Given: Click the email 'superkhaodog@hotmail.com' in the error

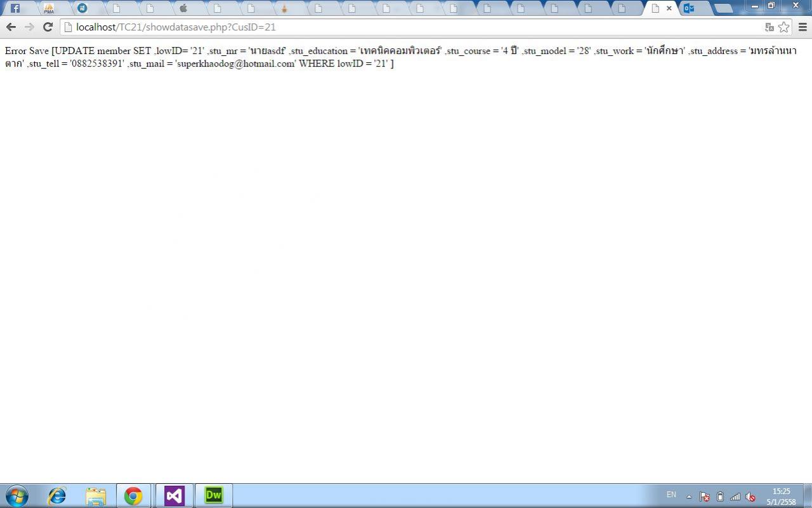Looking at the screenshot, I should 236,63.
